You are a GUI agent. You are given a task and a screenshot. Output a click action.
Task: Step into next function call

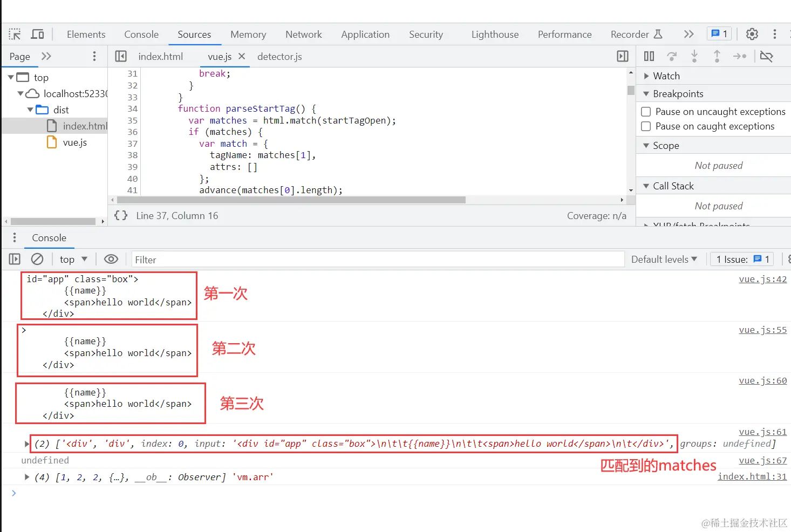694,56
